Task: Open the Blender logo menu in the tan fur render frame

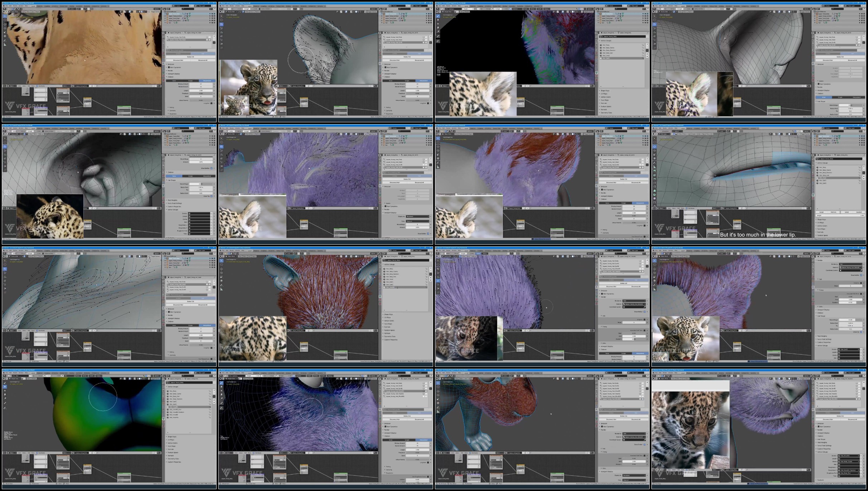Action: coord(4,6)
